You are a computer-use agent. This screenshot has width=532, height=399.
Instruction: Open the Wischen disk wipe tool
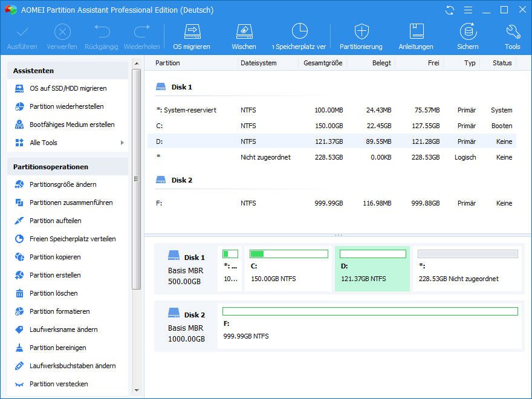[244, 36]
